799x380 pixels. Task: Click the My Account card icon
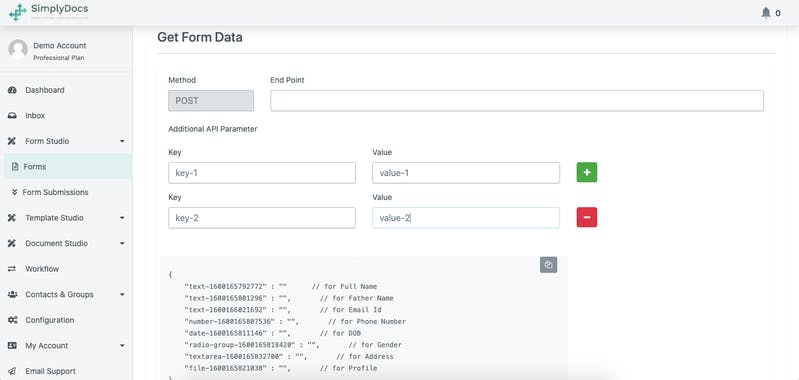12,345
